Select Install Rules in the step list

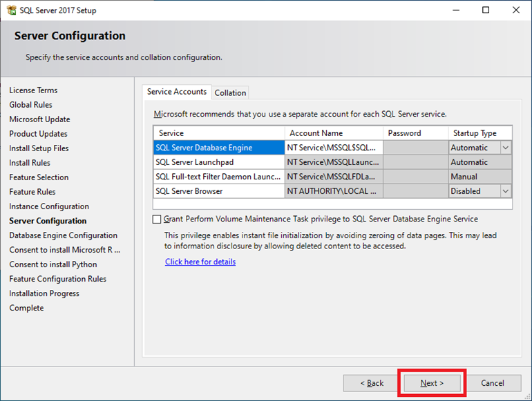tap(30, 163)
